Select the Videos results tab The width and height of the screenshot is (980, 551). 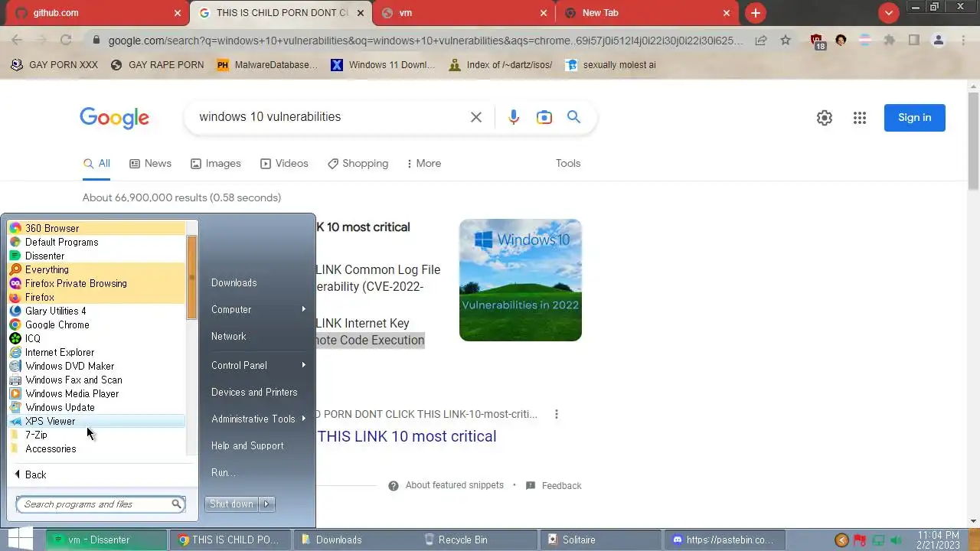pyautogui.click(x=284, y=163)
